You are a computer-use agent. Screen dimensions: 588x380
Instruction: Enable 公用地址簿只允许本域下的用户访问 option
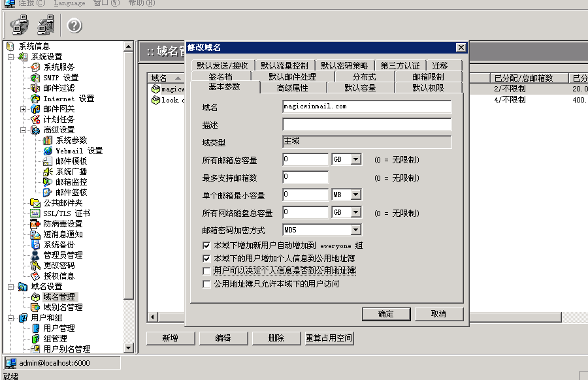pos(206,284)
